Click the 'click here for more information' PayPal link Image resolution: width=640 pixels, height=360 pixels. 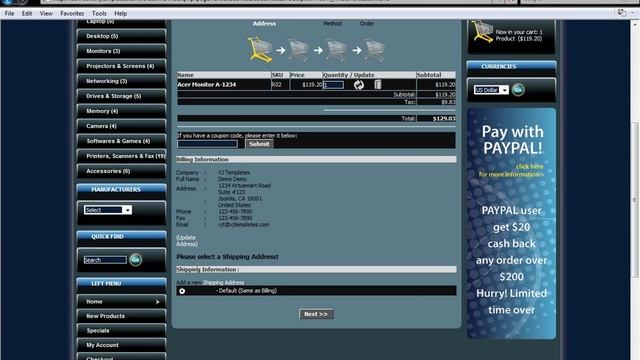(x=511, y=170)
